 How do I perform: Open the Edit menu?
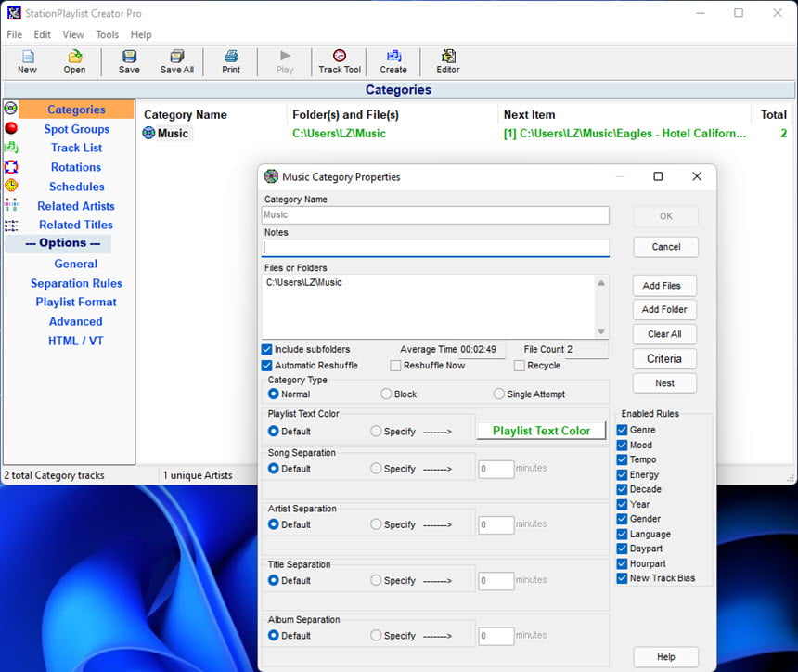43,34
